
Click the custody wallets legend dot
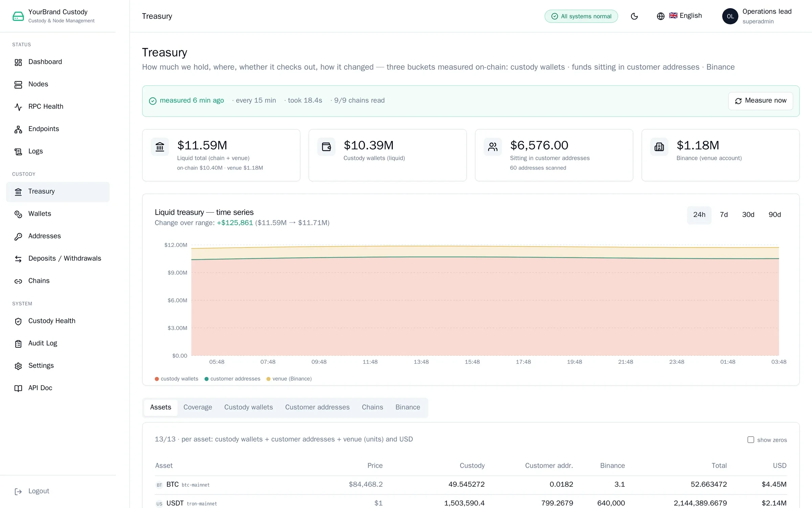tap(157, 379)
